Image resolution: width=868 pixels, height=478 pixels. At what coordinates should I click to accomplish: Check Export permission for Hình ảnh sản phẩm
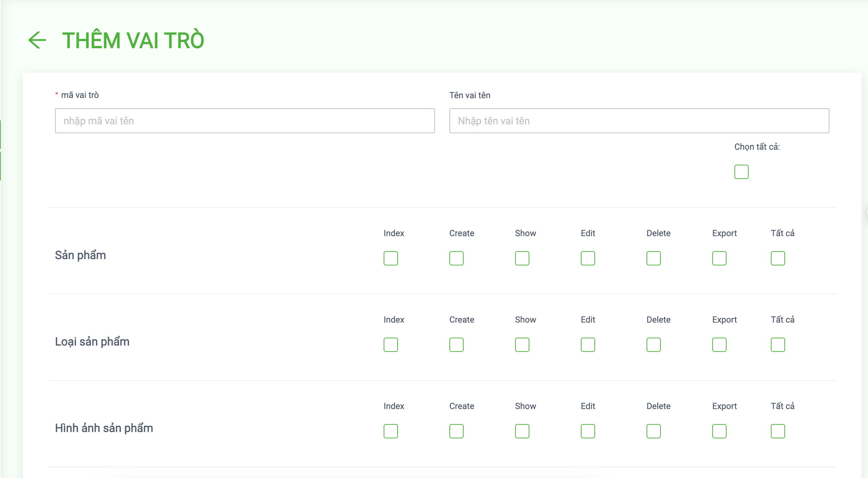point(719,431)
